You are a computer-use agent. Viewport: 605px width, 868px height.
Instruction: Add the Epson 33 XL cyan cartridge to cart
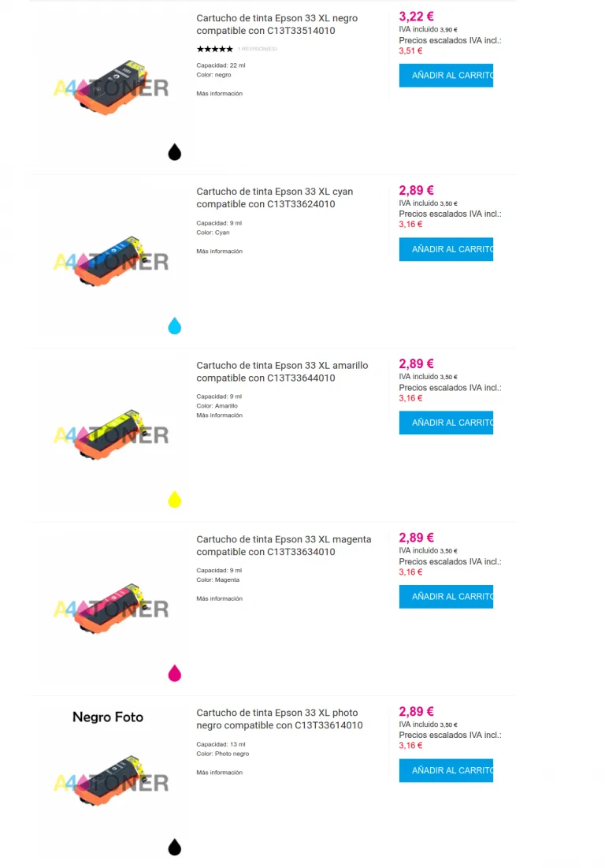pos(446,249)
